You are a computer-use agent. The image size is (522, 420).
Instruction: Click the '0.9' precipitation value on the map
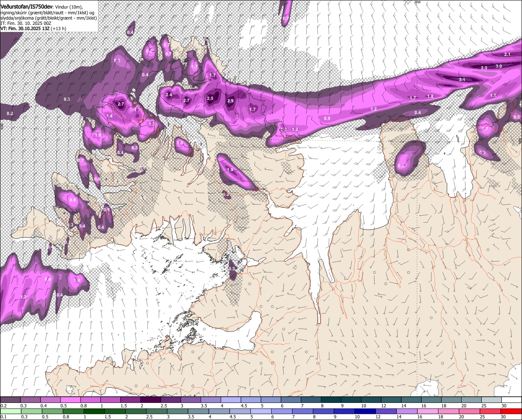pyautogui.click(x=327, y=118)
